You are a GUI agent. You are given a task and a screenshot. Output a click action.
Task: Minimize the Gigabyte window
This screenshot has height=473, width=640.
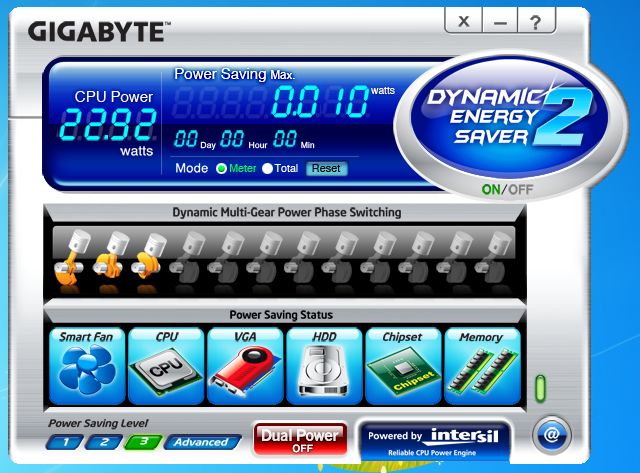(500, 22)
